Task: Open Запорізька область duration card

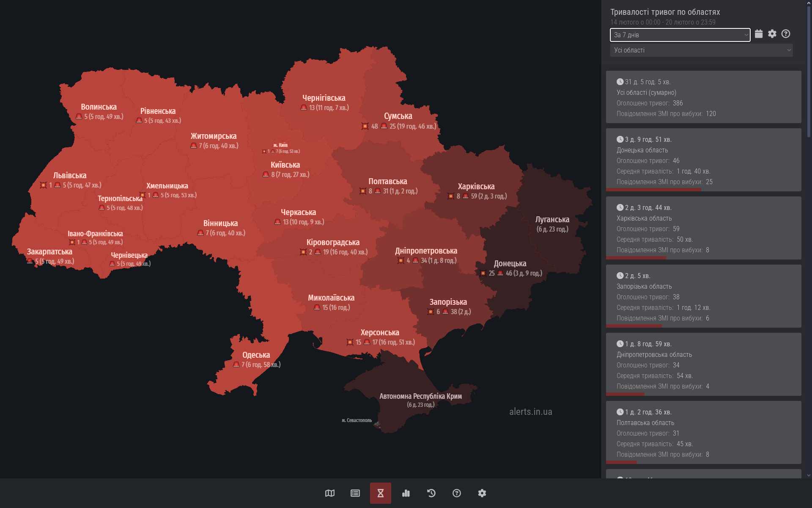Action: coord(703,296)
